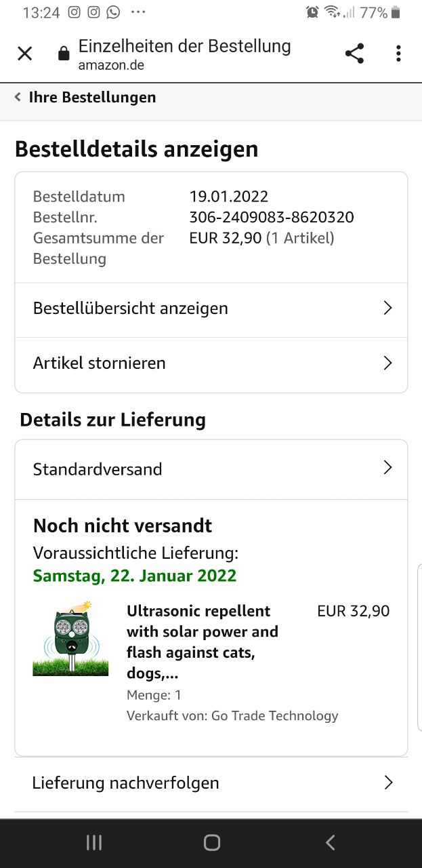Tap chevron next to Standardversand
Screen dimensions: 422x868
click(387, 467)
